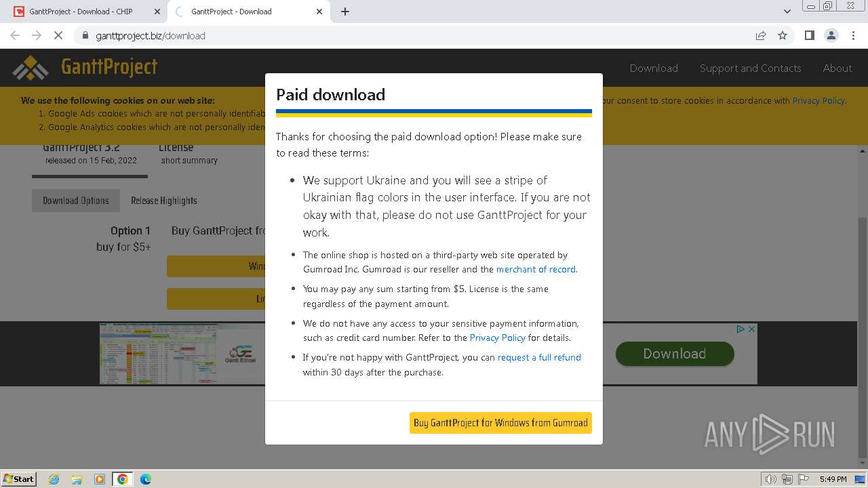Click the browser forward arrow
868x488 pixels.
click(37, 35)
